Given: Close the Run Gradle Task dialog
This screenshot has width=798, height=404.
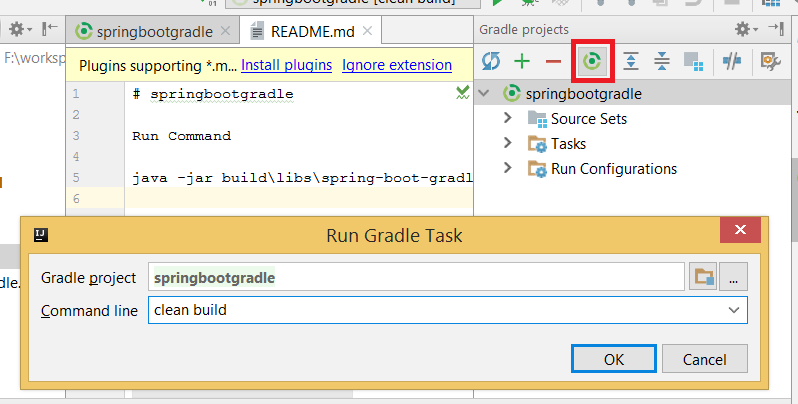Looking at the screenshot, I should 740,230.
